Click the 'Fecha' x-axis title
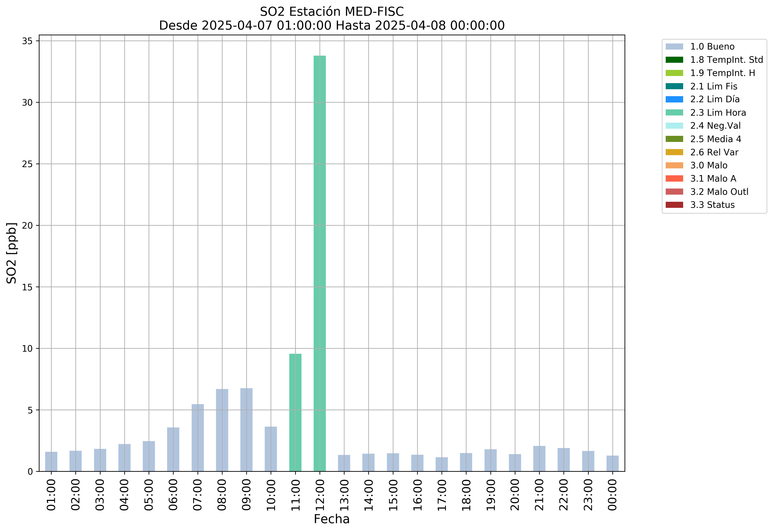The height and width of the screenshot is (532, 773). pyautogui.click(x=332, y=519)
